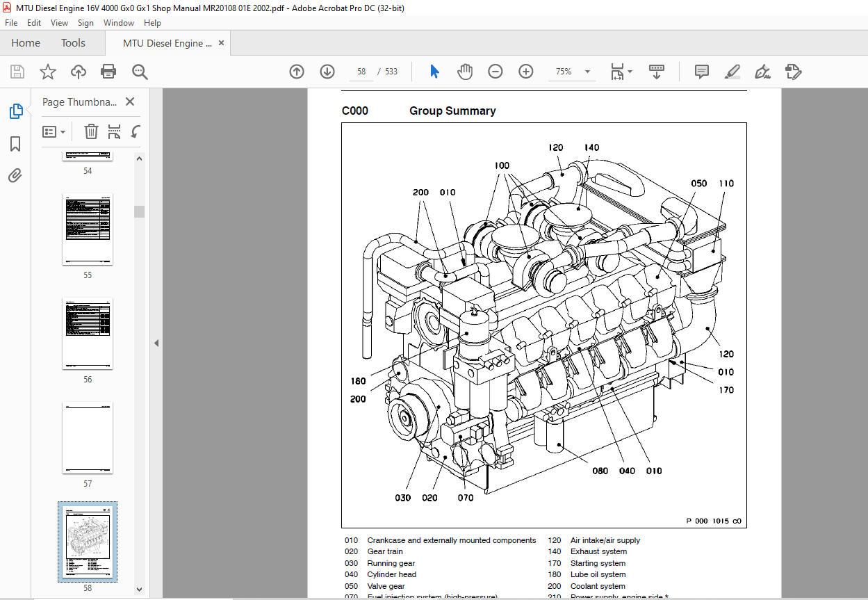Open the find text magnifier tool
Screen dimensions: 868x600
point(140,72)
